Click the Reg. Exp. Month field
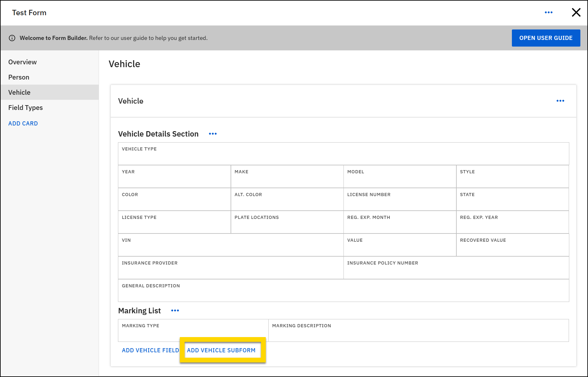The width and height of the screenshot is (588, 377). (x=400, y=222)
